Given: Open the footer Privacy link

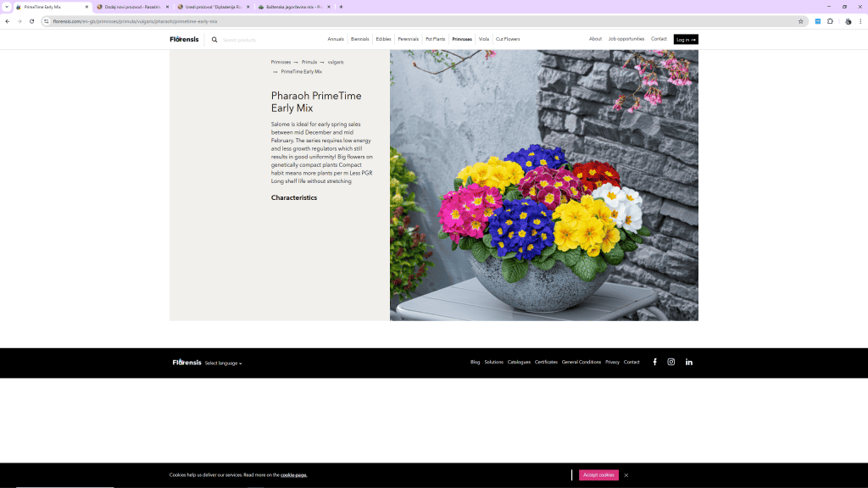Looking at the screenshot, I should (612, 363).
